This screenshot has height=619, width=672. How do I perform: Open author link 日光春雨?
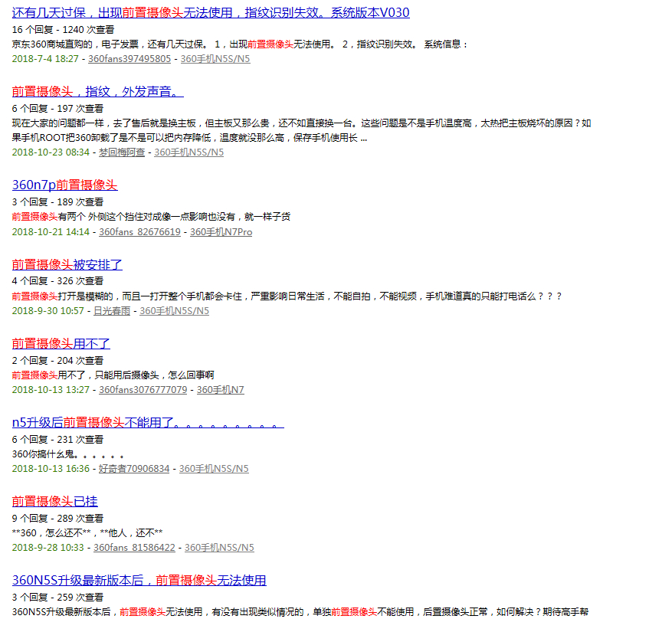pyautogui.click(x=112, y=310)
